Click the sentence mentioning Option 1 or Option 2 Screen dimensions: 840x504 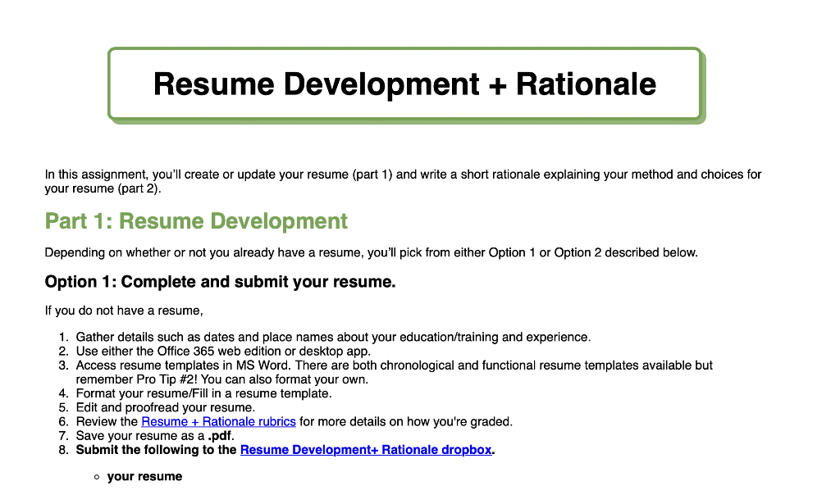click(371, 252)
